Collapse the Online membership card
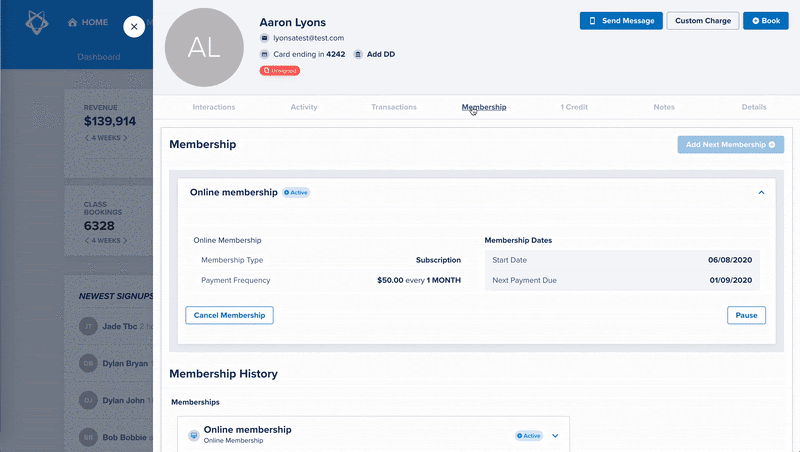 click(x=761, y=192)
